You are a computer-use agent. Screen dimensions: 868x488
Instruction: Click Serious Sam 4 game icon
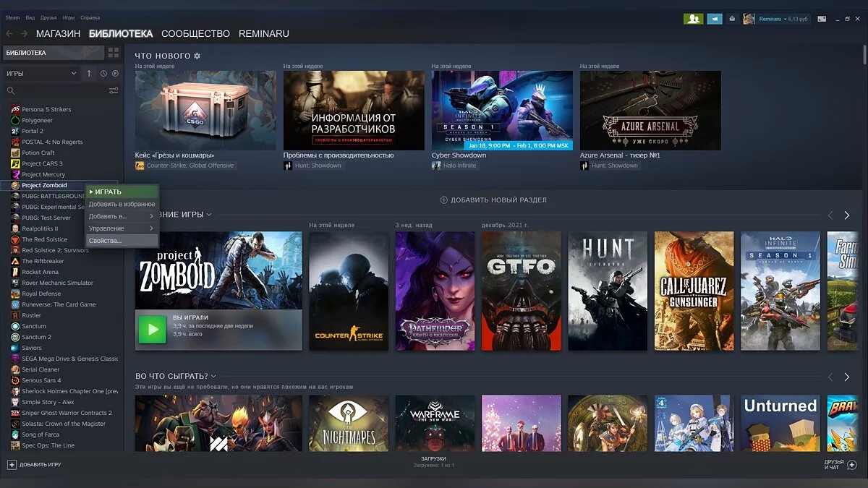[15, 380]
